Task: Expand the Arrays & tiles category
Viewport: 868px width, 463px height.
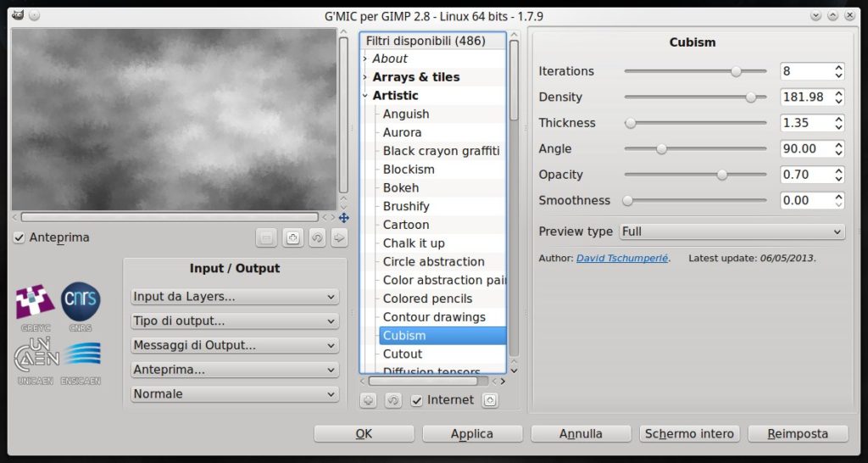Action: coord(364,77)
